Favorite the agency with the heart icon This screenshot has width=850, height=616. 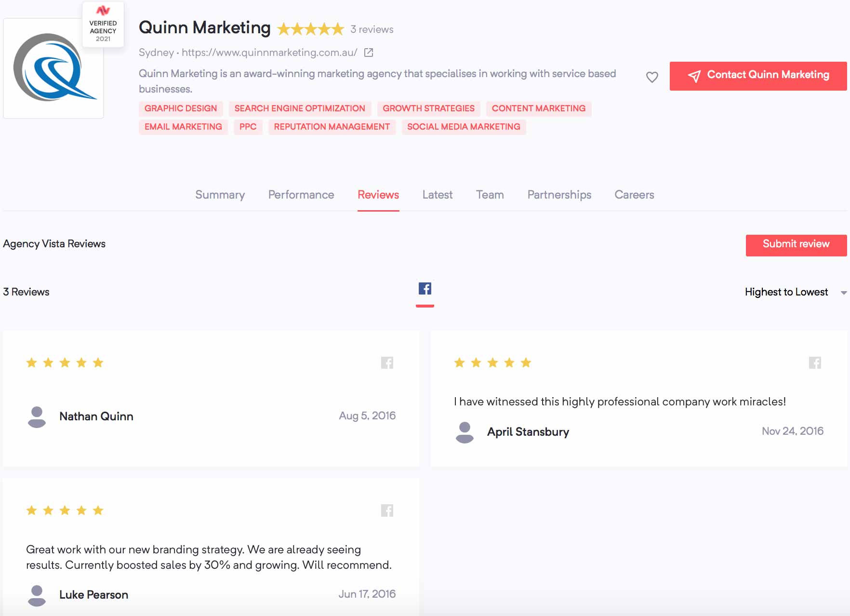click(x=652, y=77)
